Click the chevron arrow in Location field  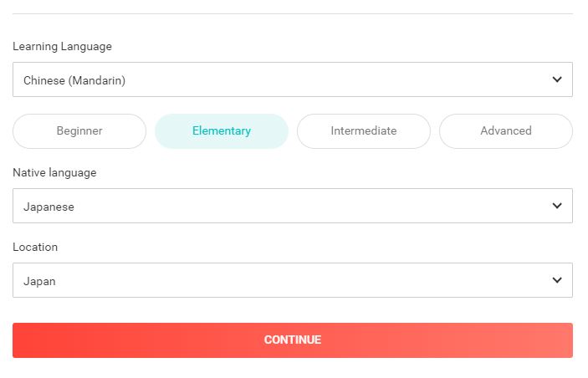click(557, 280)
